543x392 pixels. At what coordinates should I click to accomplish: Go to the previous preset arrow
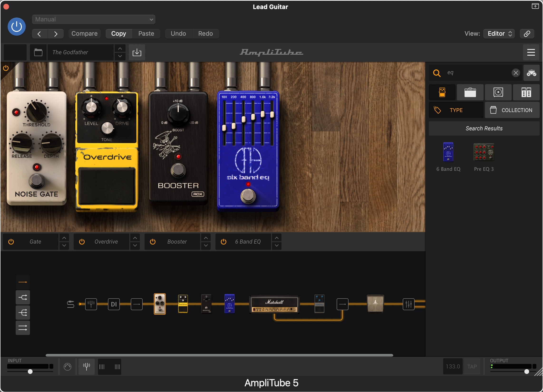pyautogui.click(x=39, y=34)
